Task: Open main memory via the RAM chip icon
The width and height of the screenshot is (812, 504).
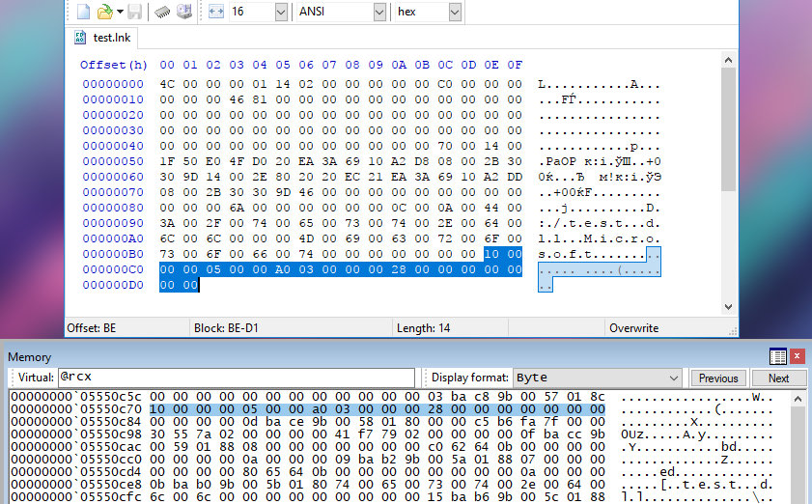Action: [161, 12]
